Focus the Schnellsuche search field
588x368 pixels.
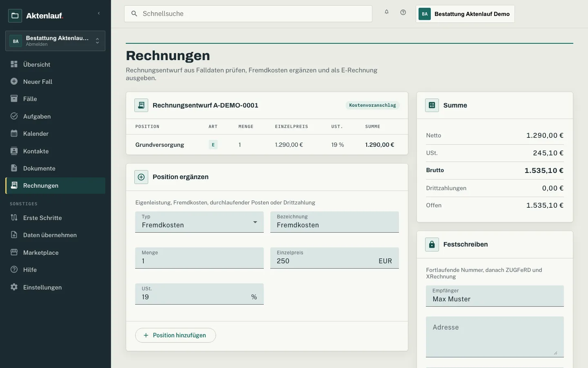pyautogui.click(x=248, y=13)
